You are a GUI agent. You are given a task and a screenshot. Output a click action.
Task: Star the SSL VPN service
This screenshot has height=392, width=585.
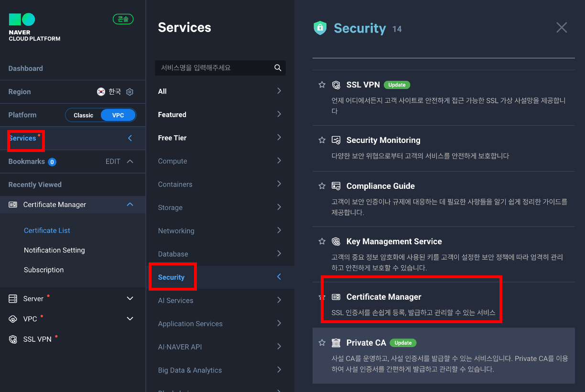322,85
